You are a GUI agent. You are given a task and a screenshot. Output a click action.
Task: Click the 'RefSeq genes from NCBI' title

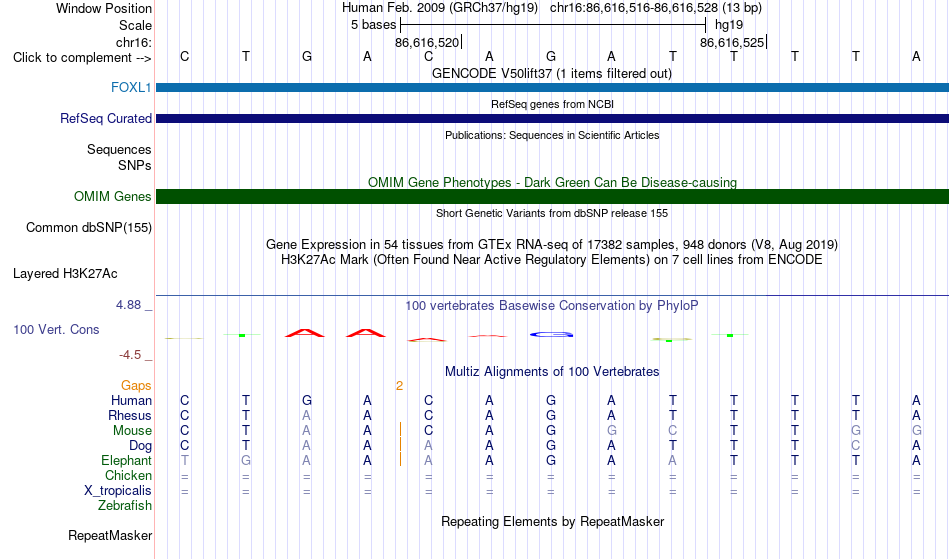[553, 104]
